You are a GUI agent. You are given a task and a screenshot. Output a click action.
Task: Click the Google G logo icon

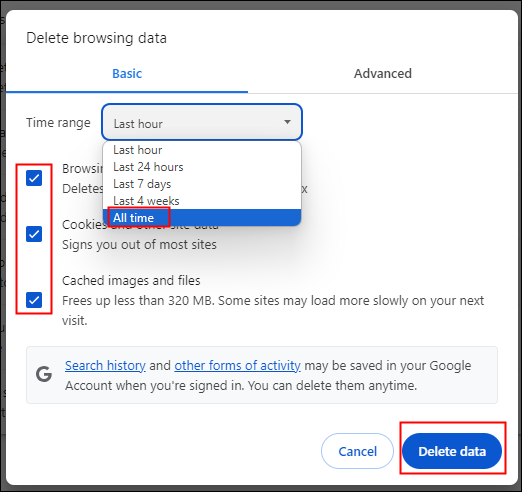[44, 374]
